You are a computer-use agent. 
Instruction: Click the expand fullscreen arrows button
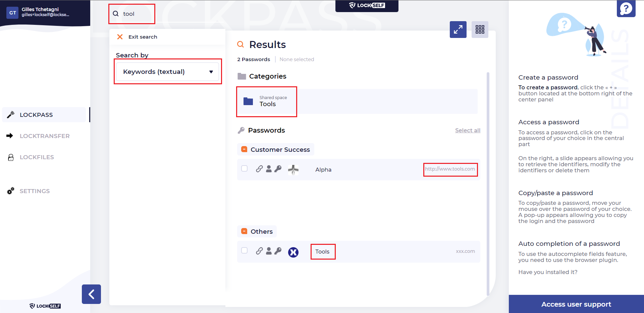(458, 30)
